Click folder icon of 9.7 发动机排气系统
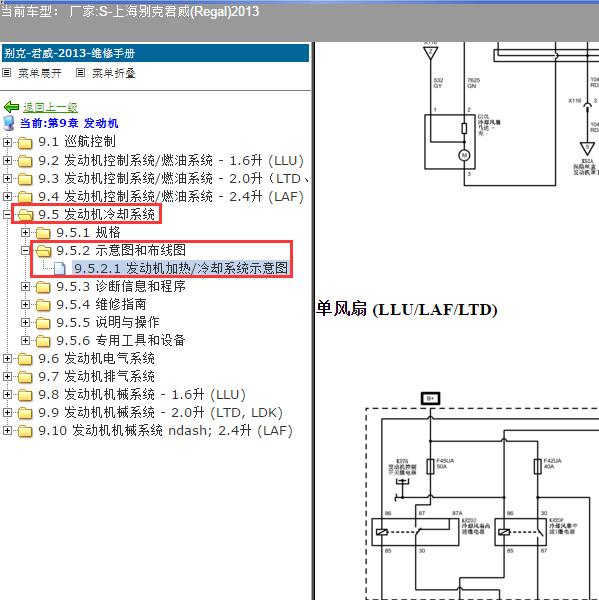This screenshot has height=600, width=599. coord(25,377)
